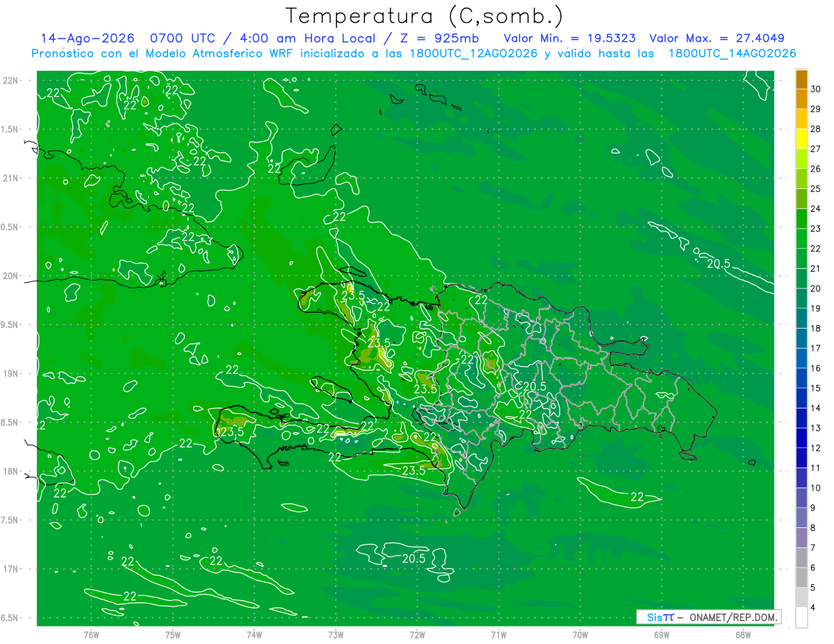Click the legend value "4"
This screenshot has width=834, height=644.
[x=814, y=608]
